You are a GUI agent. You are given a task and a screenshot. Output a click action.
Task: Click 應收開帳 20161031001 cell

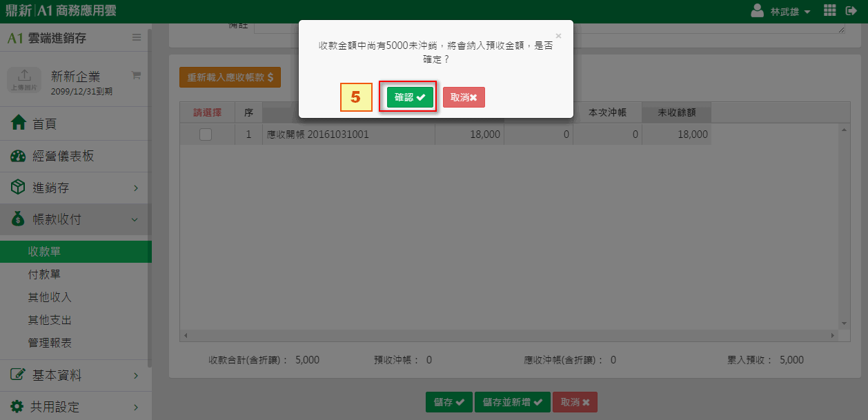[x=348, y=135]
